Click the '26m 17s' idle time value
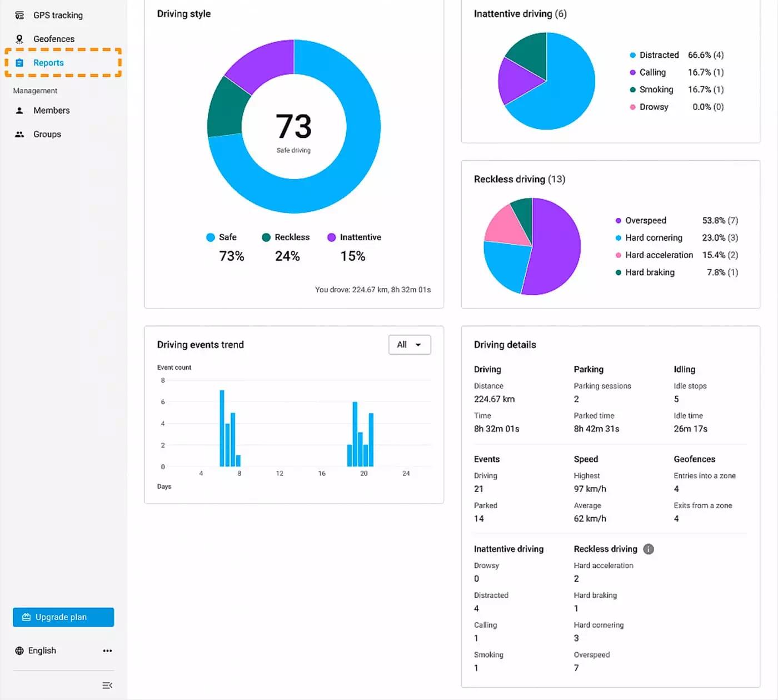Screen dimensions: 778x700 (690, 429)
